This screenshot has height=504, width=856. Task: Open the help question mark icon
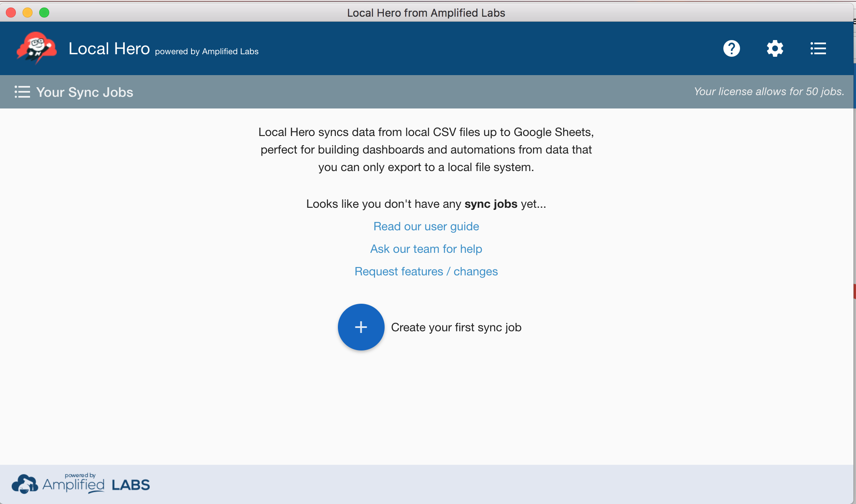click(731, 48)
